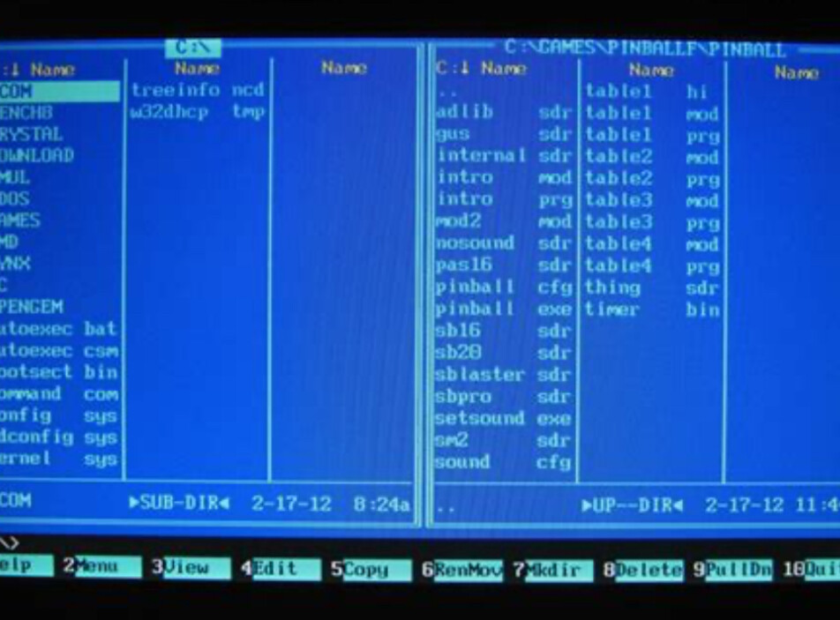This screenshot has width=840, height=620.
Task: Click the 7 Mkdir function key
Action: 553,571
